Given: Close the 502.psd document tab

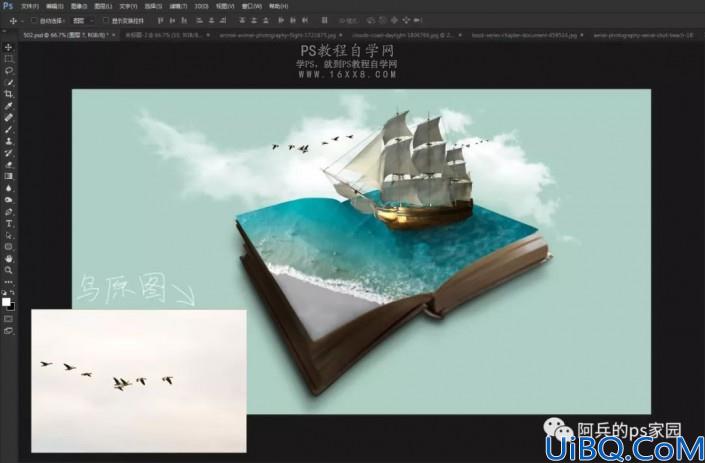Looking at the screenshot, I should (x=114, y=35).
